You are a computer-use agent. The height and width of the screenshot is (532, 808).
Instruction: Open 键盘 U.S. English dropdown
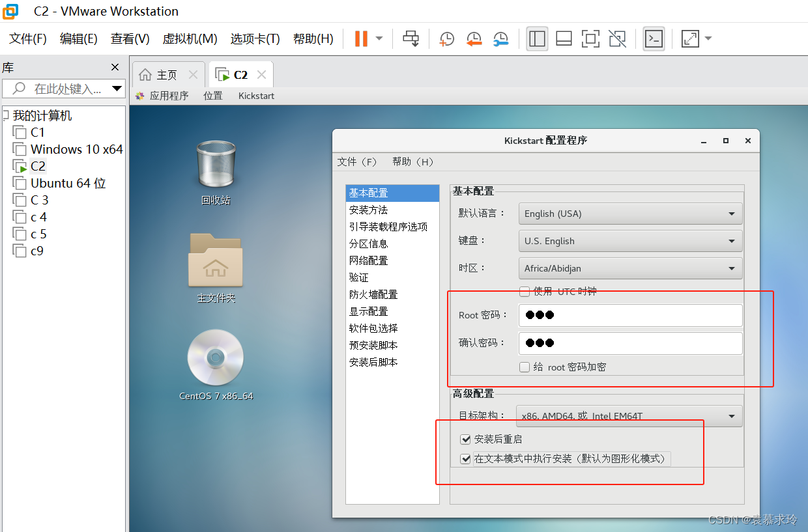(x=630, y=241)
